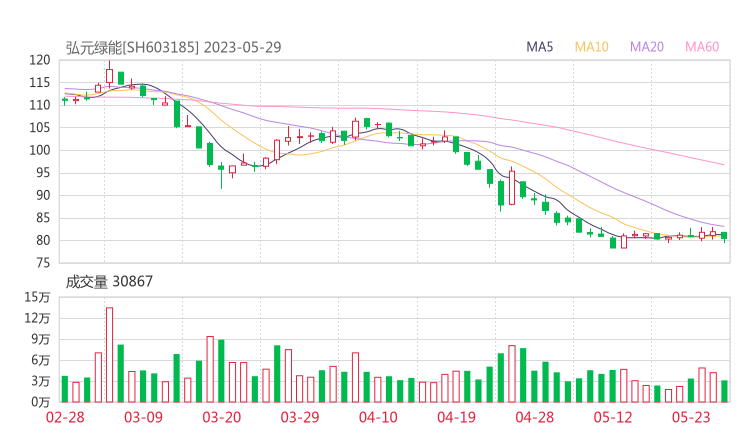Click the 100 price axis label
740x440 pixels.
(40, 150)
